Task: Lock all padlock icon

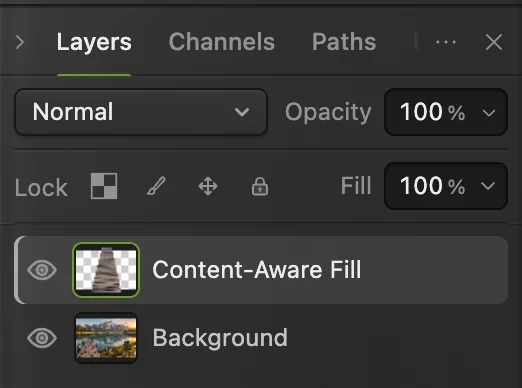Action: pyautogui.click(x=260, y=186)
